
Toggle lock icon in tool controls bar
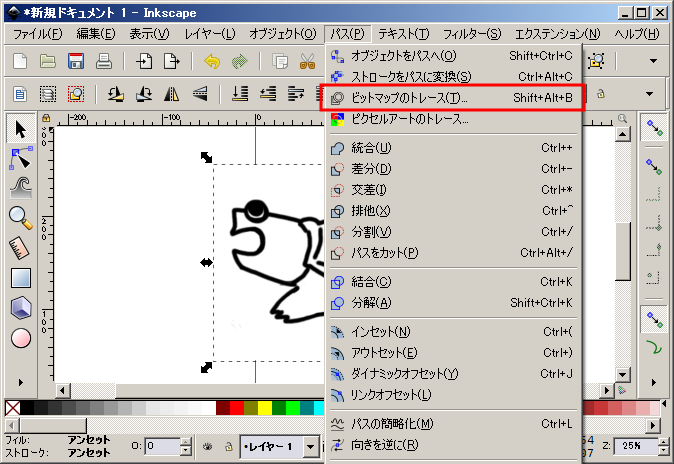(x=600, y=93)
